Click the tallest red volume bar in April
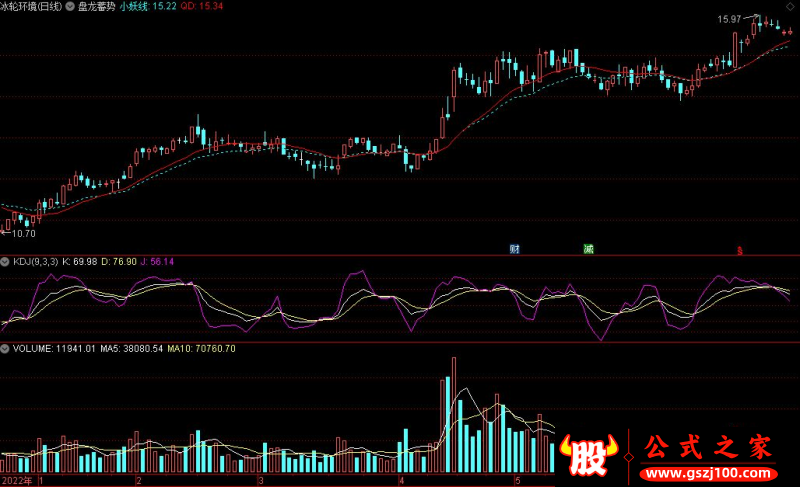The height and width of the screenshot is (487, 800). tap(454, 415)
